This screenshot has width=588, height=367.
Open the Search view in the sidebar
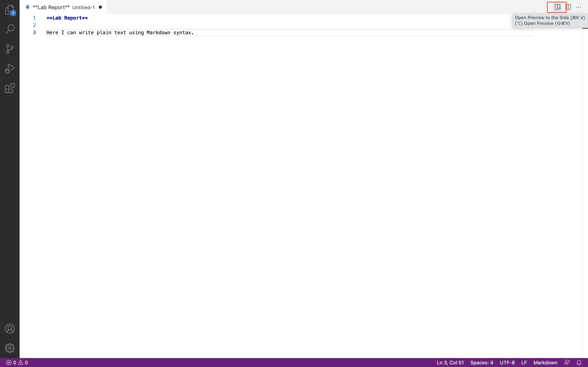point(10,29)
